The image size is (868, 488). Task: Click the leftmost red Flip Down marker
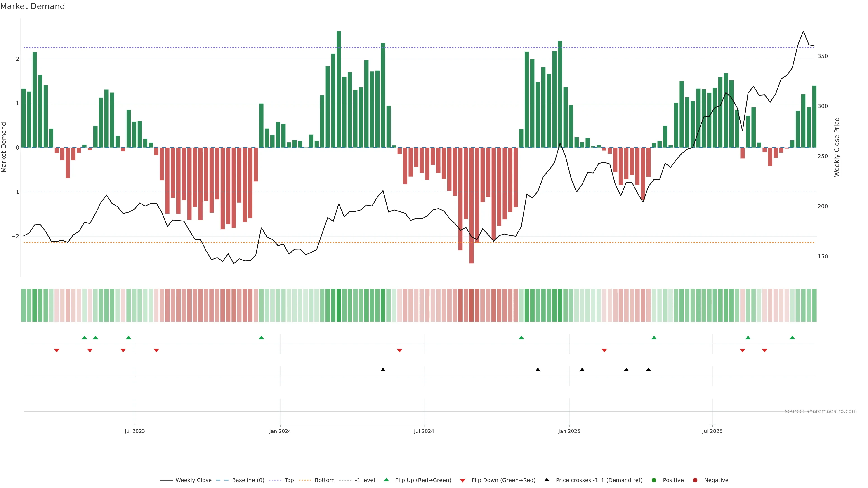(57, 351)
